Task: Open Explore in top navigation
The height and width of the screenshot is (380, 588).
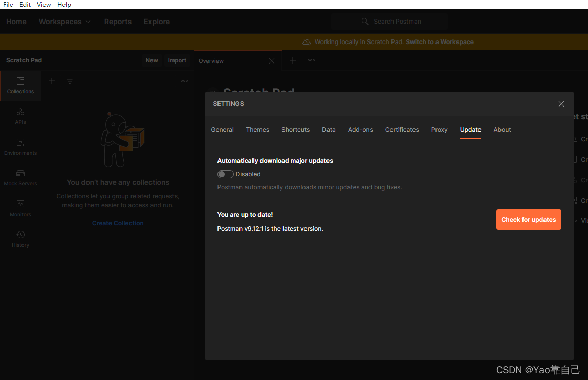Action: pyautogui.click(x=157, y=22)
